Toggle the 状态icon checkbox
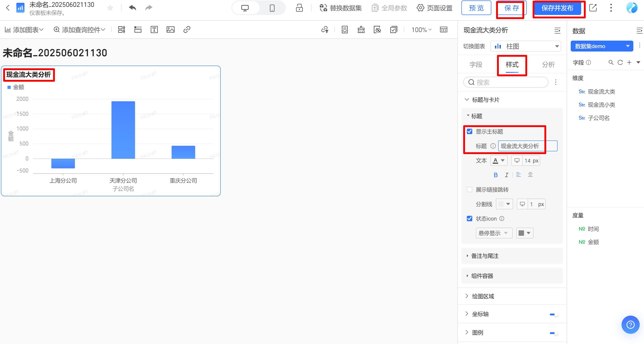Screen dimensions: 644x344 coord(470,219)
